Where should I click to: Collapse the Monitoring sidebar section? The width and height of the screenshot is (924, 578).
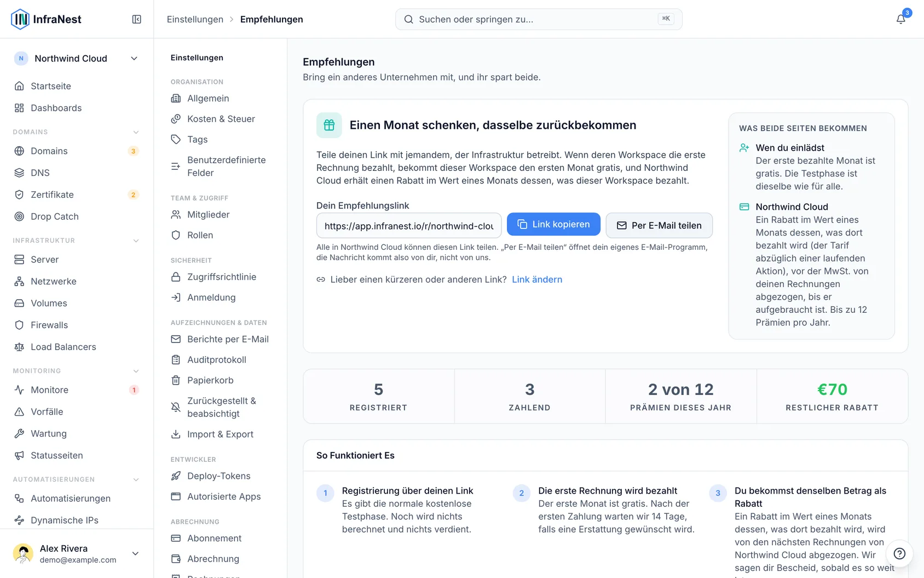pyautogui.click(x=136, y=371)
